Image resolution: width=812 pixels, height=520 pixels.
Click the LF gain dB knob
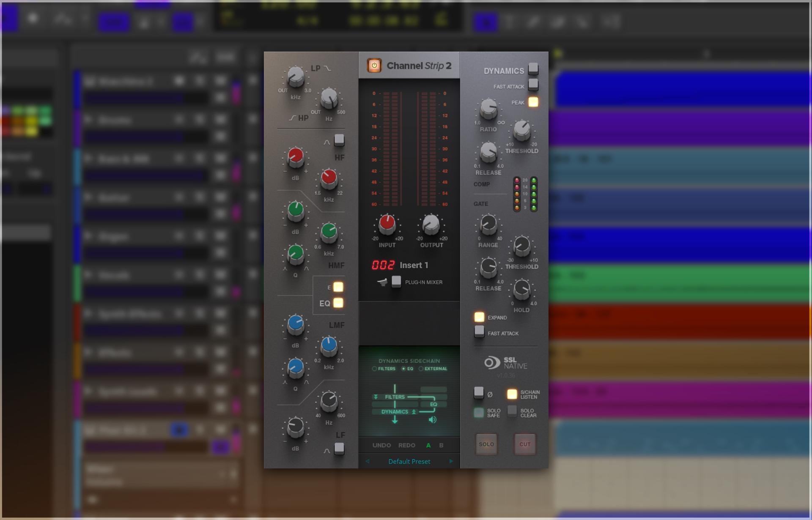pos(296,427)
